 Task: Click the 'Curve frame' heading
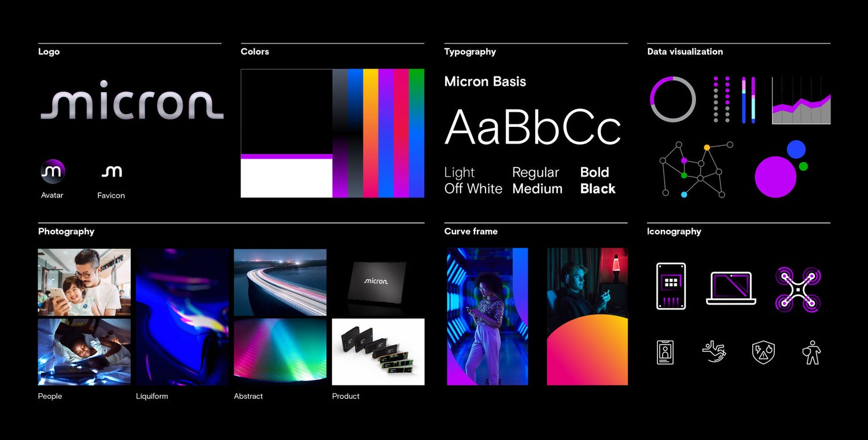(x=471, y=231)
